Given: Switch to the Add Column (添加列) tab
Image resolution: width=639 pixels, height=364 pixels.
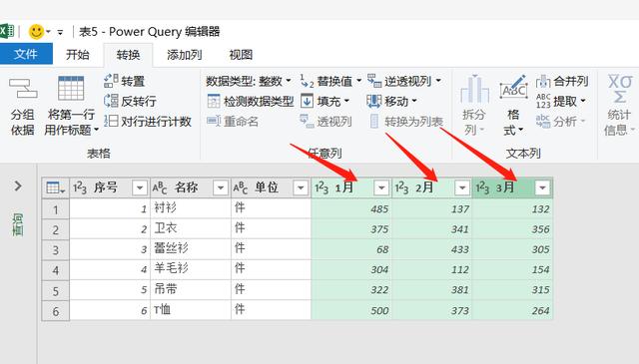Looking at the screenshot, I should click(184, 55).
